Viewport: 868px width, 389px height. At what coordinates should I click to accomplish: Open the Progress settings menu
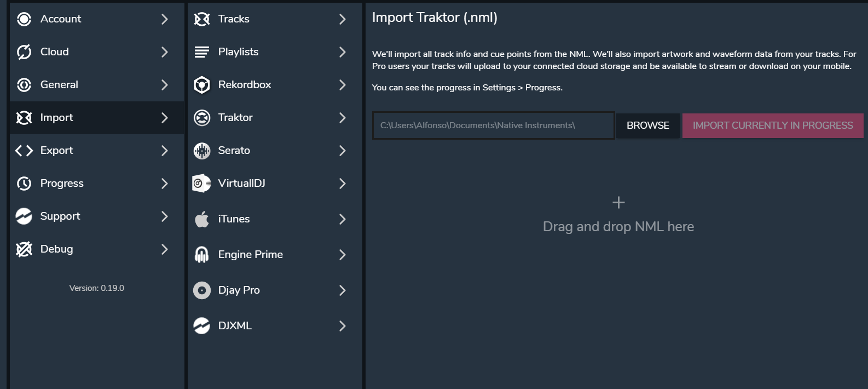click(x=62, y=184)
